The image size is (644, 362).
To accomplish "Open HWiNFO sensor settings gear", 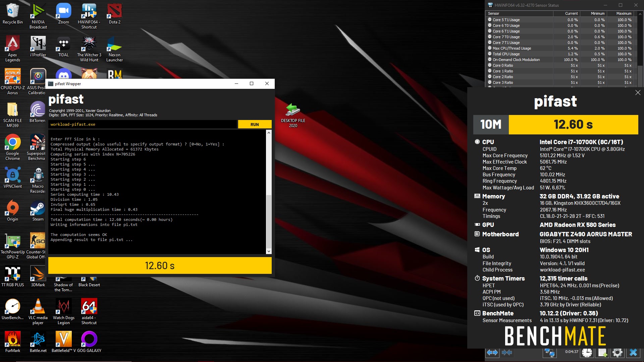I will pos(618,352).
